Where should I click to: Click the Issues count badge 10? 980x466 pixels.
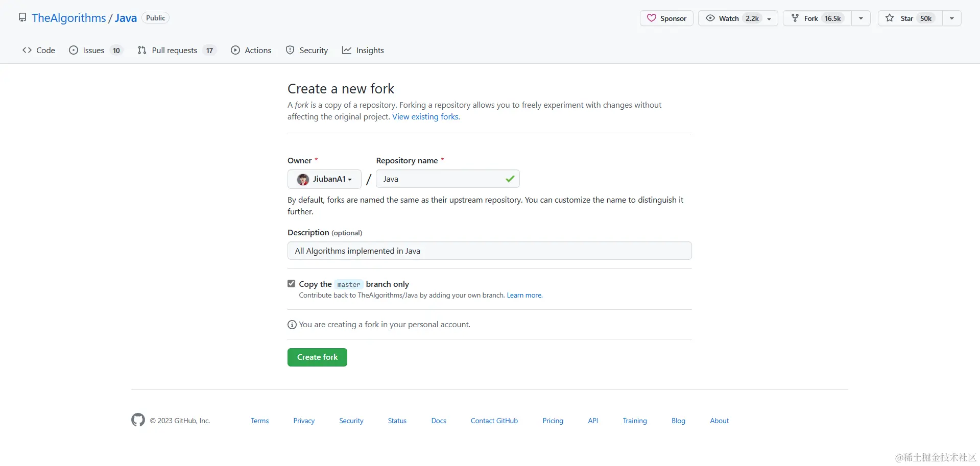(x=116, y=51)
